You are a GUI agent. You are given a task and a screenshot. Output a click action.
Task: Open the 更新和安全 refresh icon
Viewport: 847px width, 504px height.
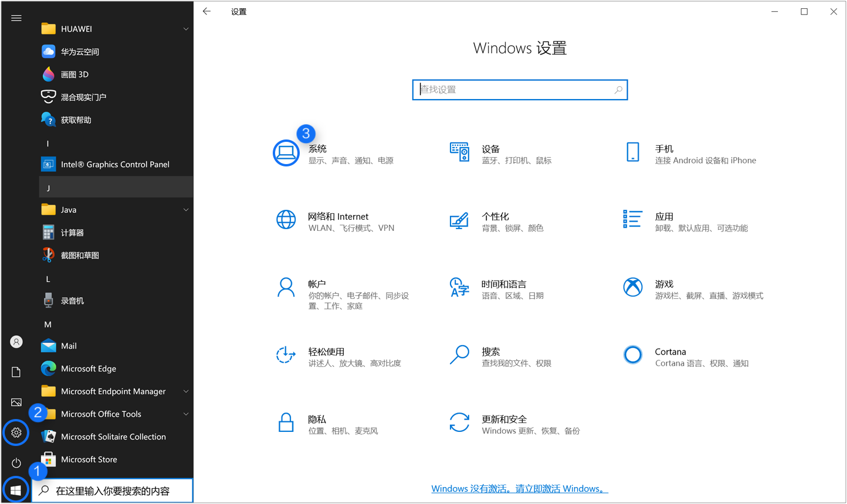click(459, 423)
